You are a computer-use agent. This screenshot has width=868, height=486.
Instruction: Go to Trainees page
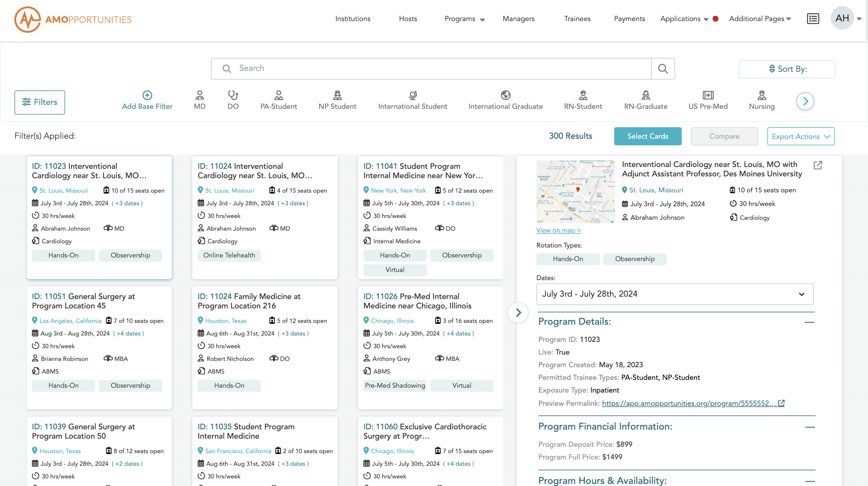coord(577,19)
